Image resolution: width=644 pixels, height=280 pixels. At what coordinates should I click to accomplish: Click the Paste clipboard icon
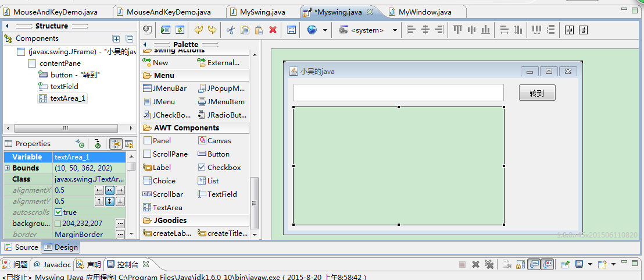[x=259, y=30]
